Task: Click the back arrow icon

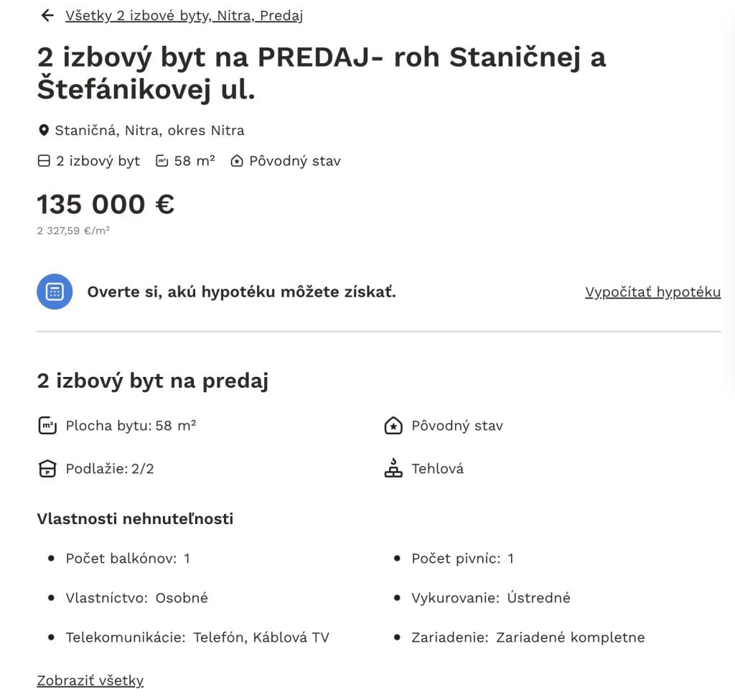Action: coord(47,15)
